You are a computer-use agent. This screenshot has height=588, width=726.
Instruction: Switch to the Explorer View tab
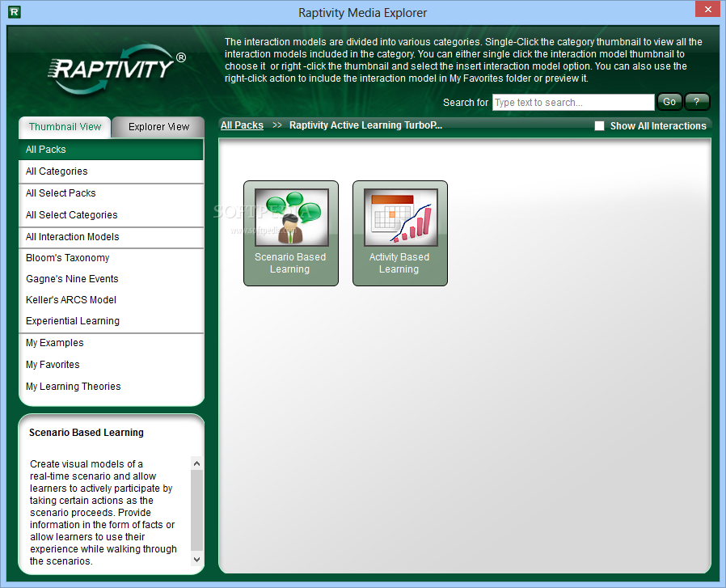coord(158,127)
